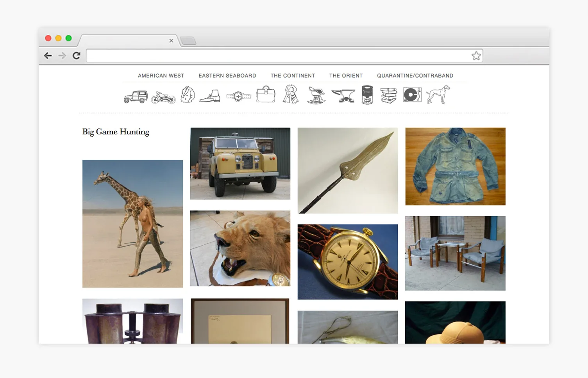Bookmark the page with the star icon

pyautogui.click(x=476, y=55)
